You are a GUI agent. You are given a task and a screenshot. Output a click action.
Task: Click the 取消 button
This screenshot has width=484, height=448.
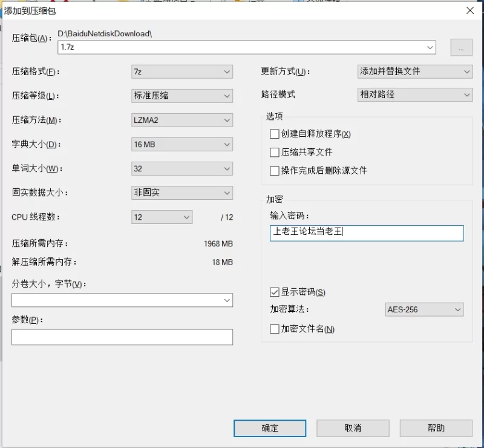[353, 428]
